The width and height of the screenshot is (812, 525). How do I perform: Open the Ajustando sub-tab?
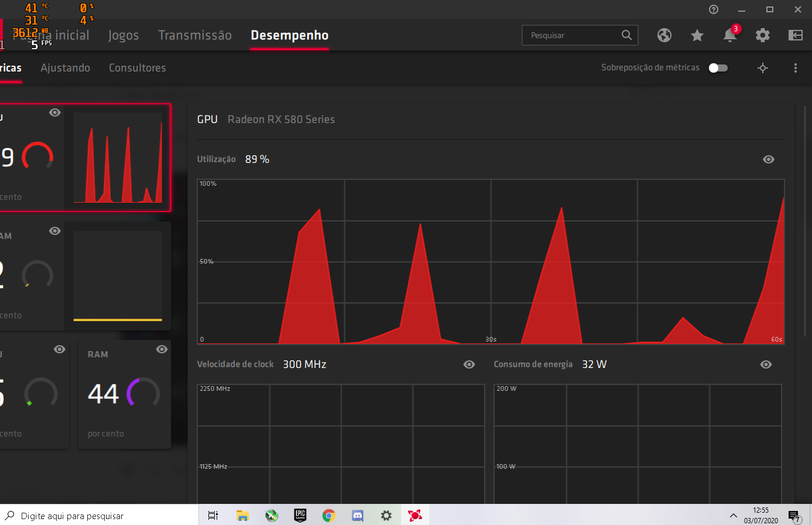[x=66, y=68]
